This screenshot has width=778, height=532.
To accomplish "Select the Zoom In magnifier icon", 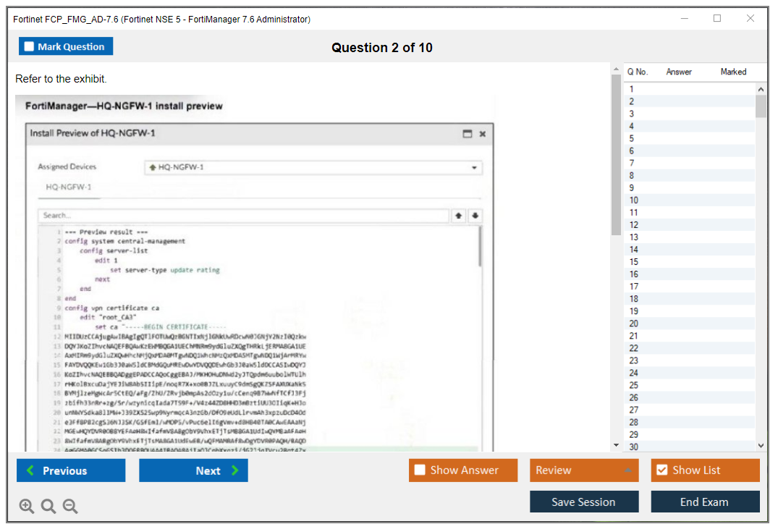I will point(25,506).
